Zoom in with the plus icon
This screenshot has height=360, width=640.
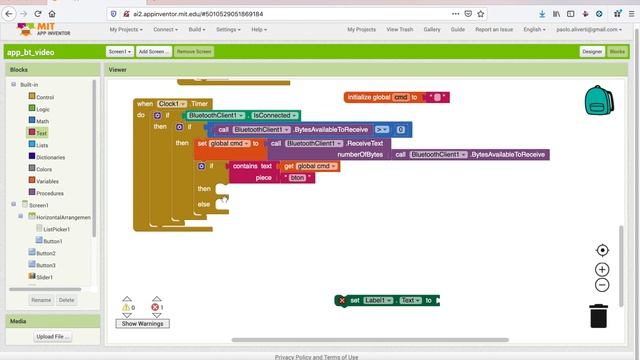click(x=602, y=269)
